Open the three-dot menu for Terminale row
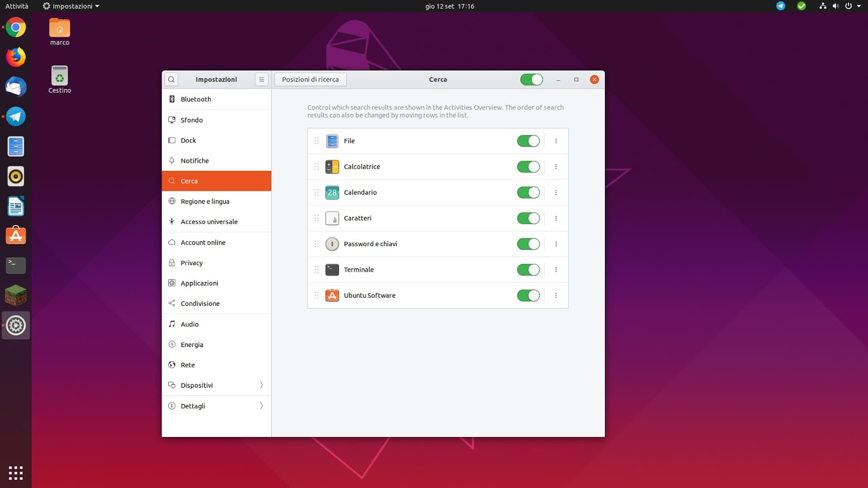868x488 pixels. click(x=556, y=270)
